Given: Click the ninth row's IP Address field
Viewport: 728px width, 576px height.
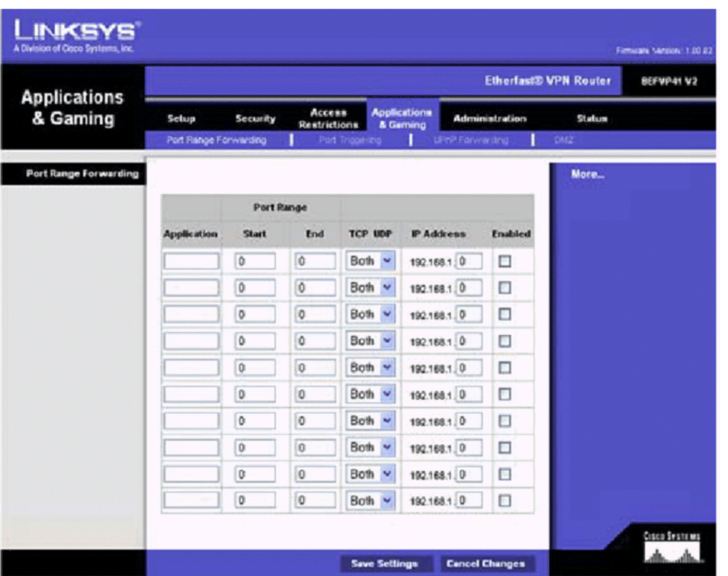Looking at the screenshot, I should (469, 474).
